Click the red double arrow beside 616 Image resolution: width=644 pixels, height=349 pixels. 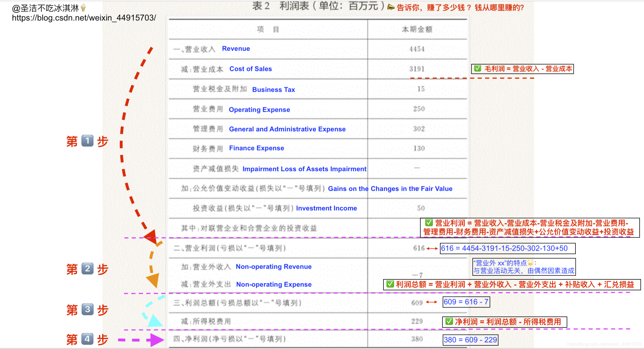click(432, 249)
